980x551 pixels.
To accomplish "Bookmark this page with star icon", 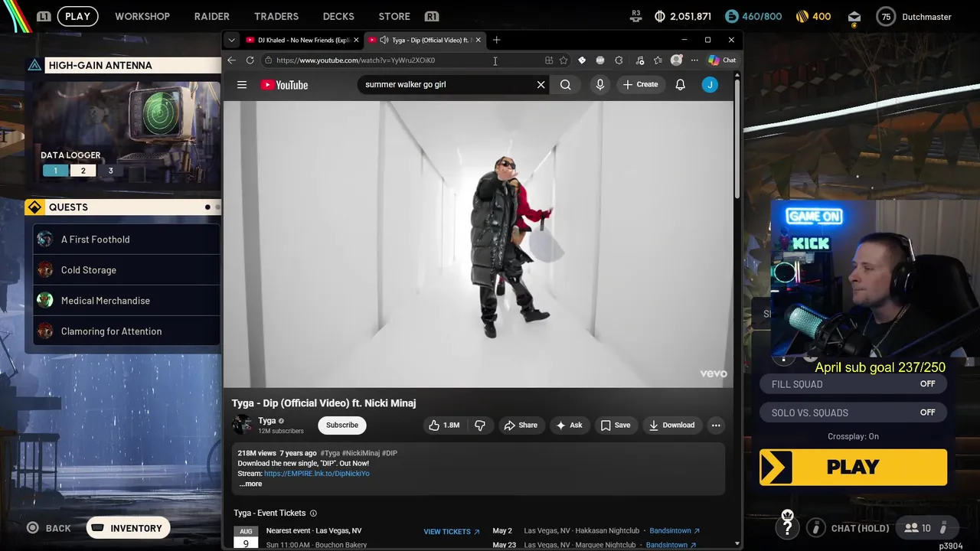I will click(563, 60).
